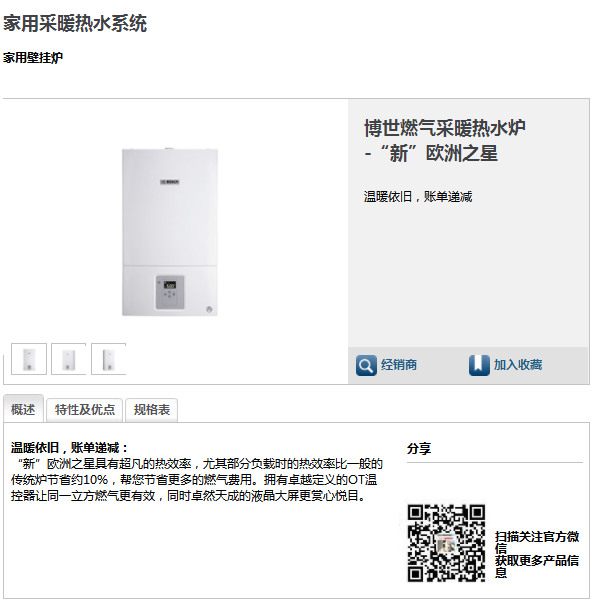
Task: Open the 特性及优点 tab
Action: [84, 410]
